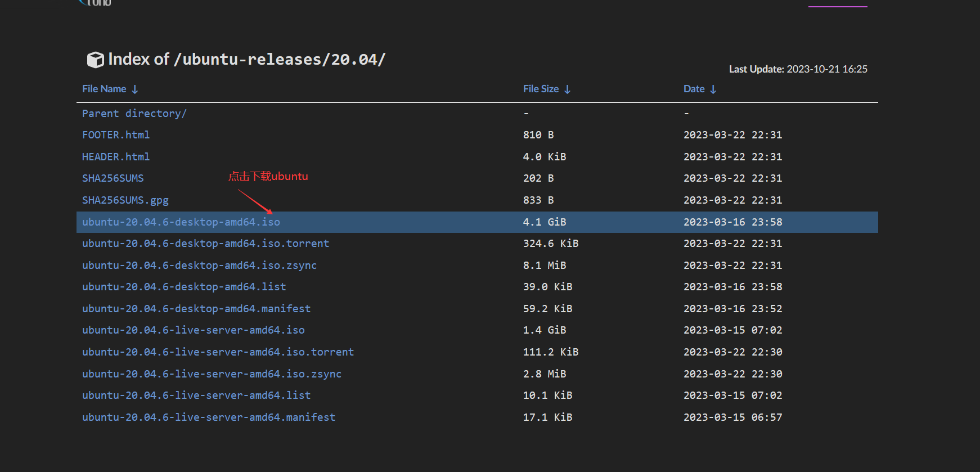Image resolution: width=980 pixels, height=472 pixels.
Task: Download ubuntu-20.04.6-desktop-amd64.iso
Action: tap(181, 222)
